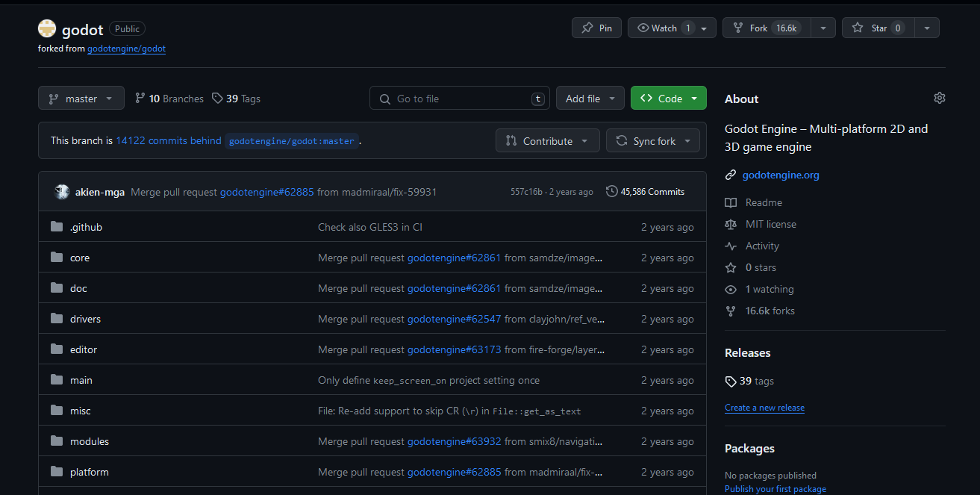Click the editor folder icon

click(57, 349)
